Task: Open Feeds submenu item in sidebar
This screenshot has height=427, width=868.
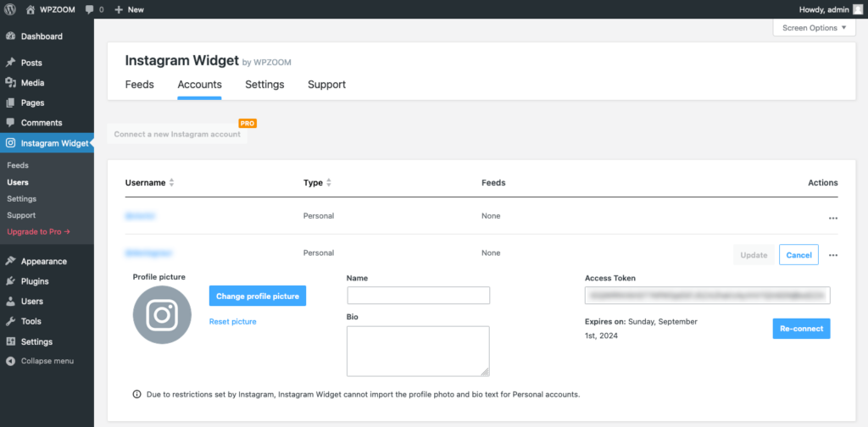Action: click(x=18, y=165)
